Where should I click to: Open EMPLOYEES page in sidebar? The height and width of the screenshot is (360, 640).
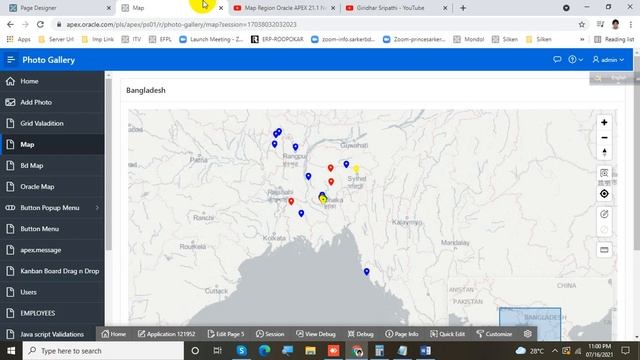pos(52,313)
